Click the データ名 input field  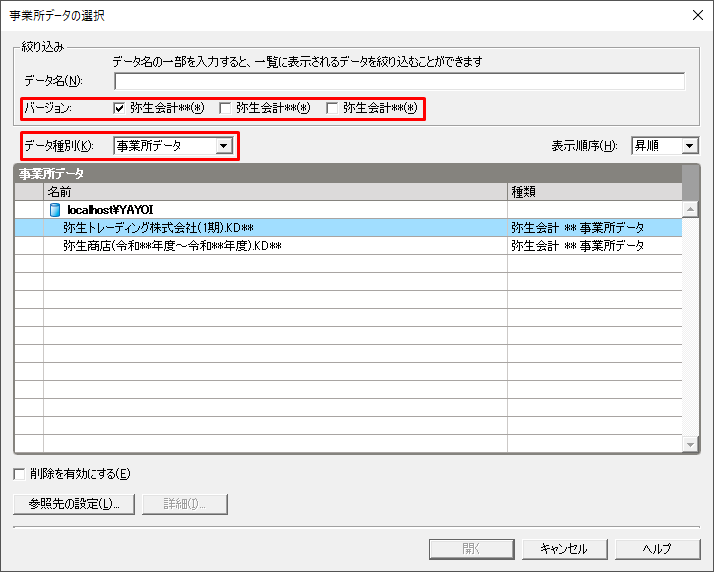pyautogui.click(x=399, y=82)
